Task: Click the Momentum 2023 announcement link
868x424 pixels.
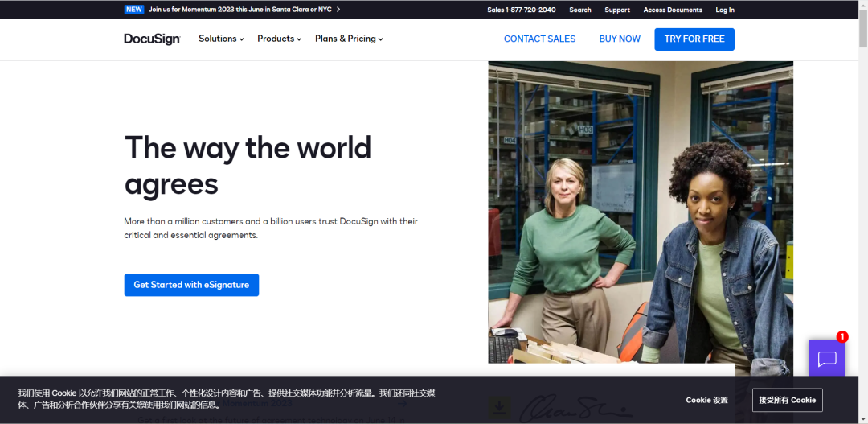Action: (240, 10)
